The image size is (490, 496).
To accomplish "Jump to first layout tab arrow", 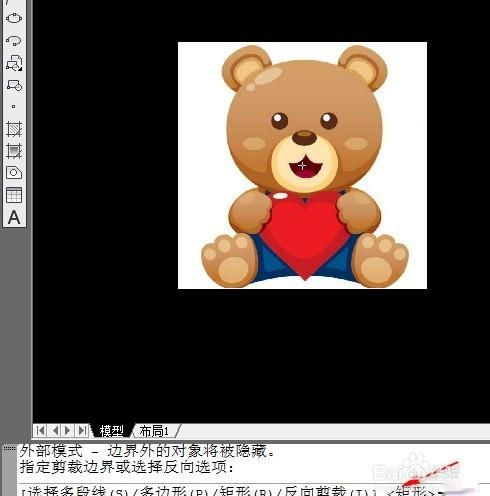I will tap(40, 431).
